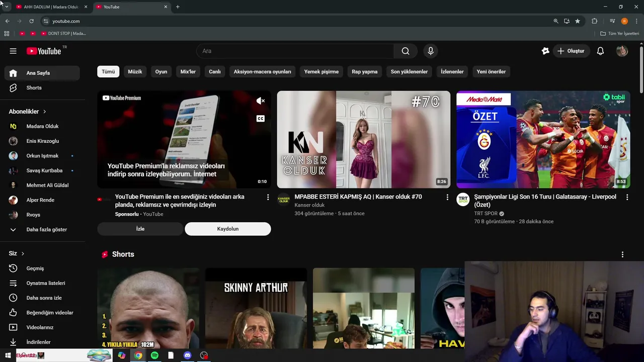Image resolution: width=644 pixels, height=362 pixels.
Task: Open Orkun Işıtmak subscription
Action: click(42, 156)
